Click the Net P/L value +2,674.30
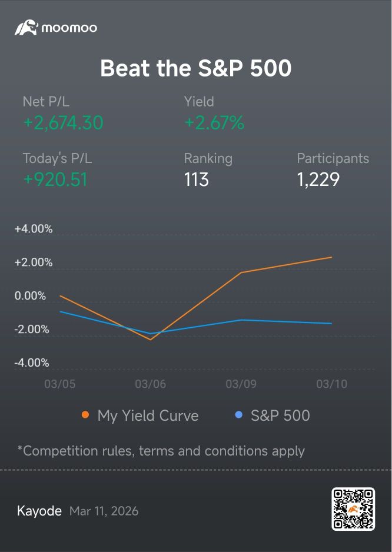 tap(63, 123)
